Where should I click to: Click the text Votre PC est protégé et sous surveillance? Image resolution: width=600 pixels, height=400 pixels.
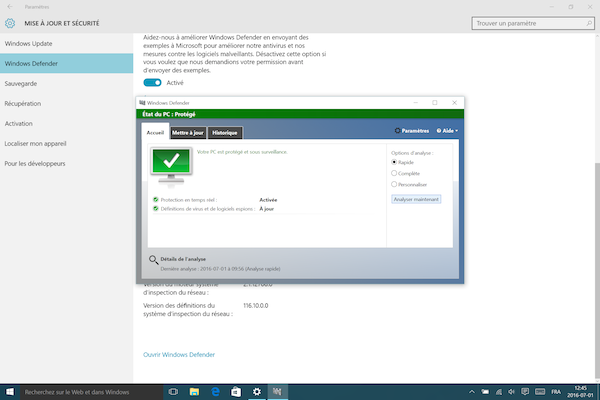pyautogui.click(x=242, y=152)
